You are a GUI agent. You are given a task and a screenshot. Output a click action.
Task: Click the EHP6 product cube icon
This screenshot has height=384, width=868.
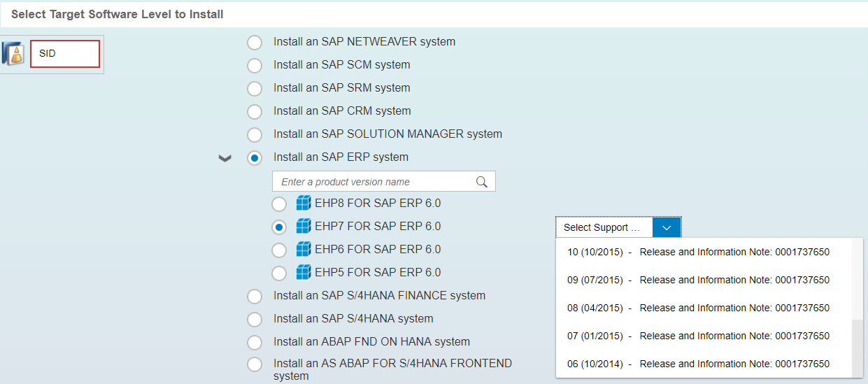pos(304,250)
